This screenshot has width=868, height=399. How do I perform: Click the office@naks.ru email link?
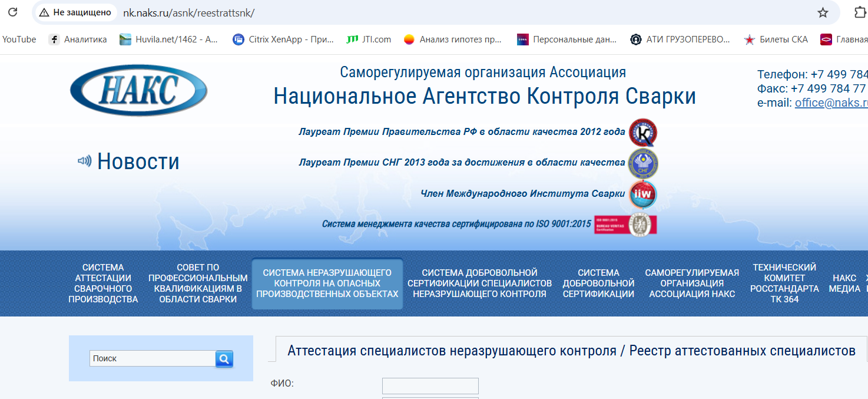click(831, 103)
